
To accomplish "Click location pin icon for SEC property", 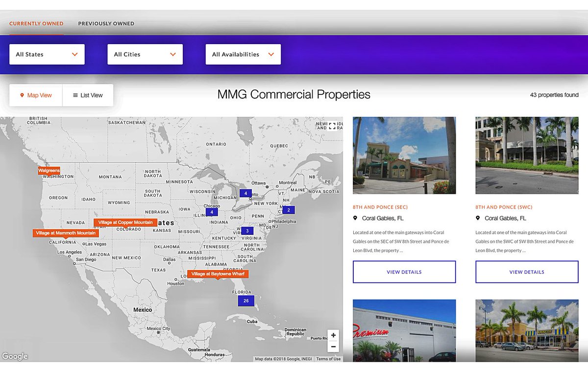I will click(x=355, y=218).
